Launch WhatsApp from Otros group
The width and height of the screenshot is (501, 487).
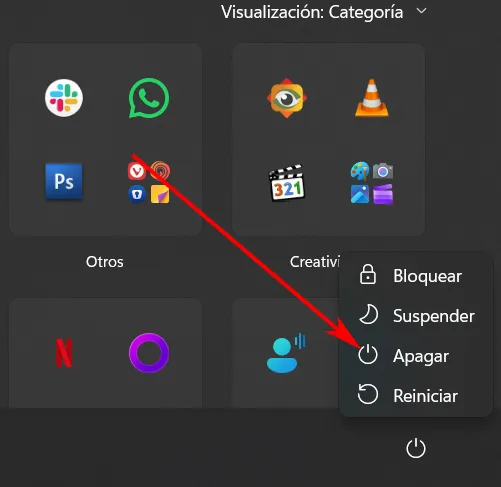[149, 98]
